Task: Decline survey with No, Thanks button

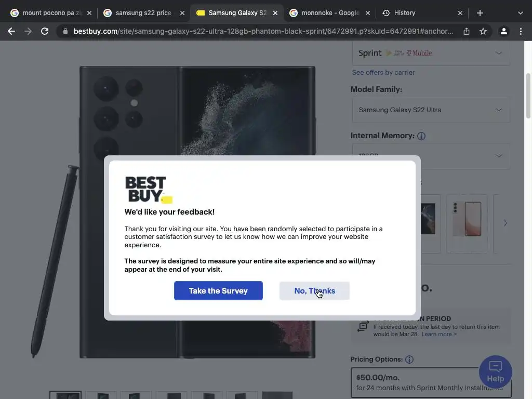Action: [314, 291]
